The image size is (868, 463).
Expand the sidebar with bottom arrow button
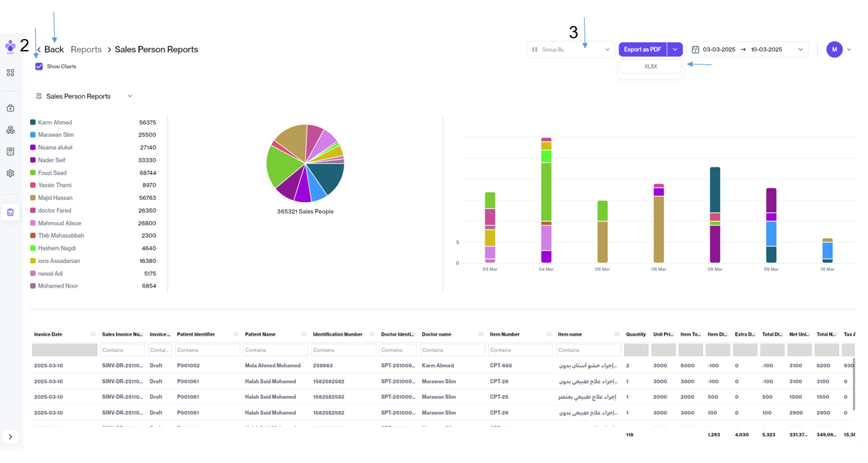[x=10, y=437]
